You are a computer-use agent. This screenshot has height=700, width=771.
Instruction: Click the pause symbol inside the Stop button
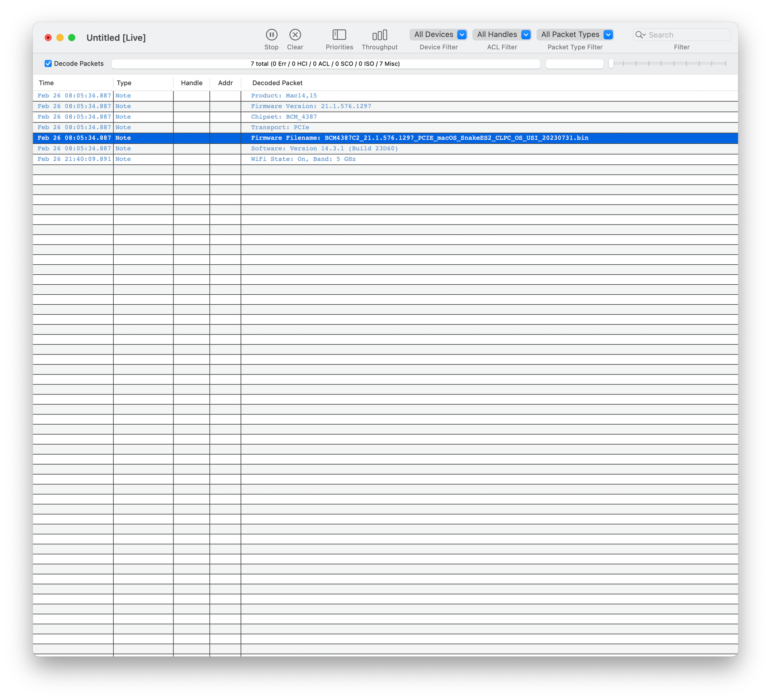coord(271,35)
